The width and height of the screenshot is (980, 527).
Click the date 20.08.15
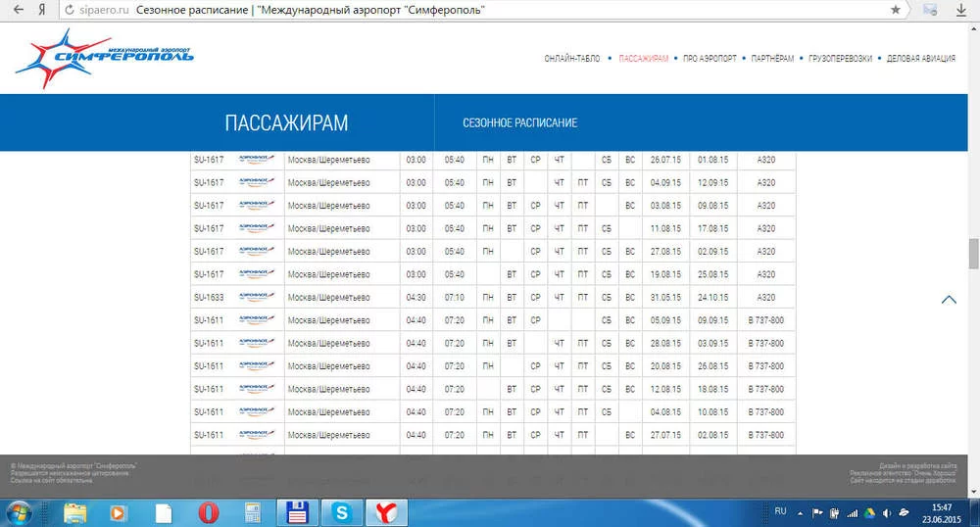665,366
